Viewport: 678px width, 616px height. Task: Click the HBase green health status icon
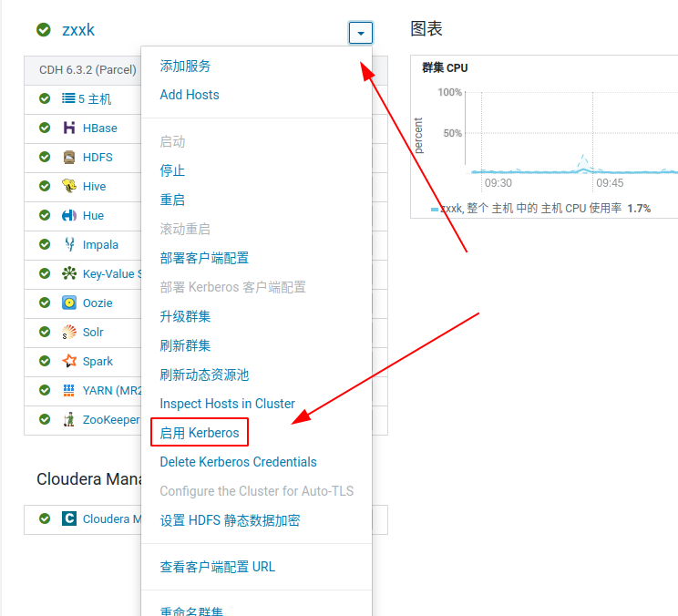coord(45,128)
